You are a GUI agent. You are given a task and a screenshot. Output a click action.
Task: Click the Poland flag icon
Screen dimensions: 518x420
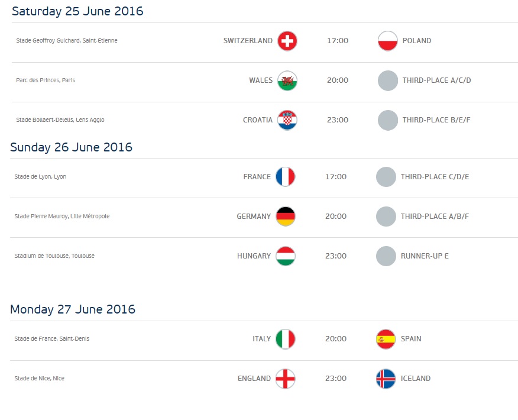pos(388,41)
